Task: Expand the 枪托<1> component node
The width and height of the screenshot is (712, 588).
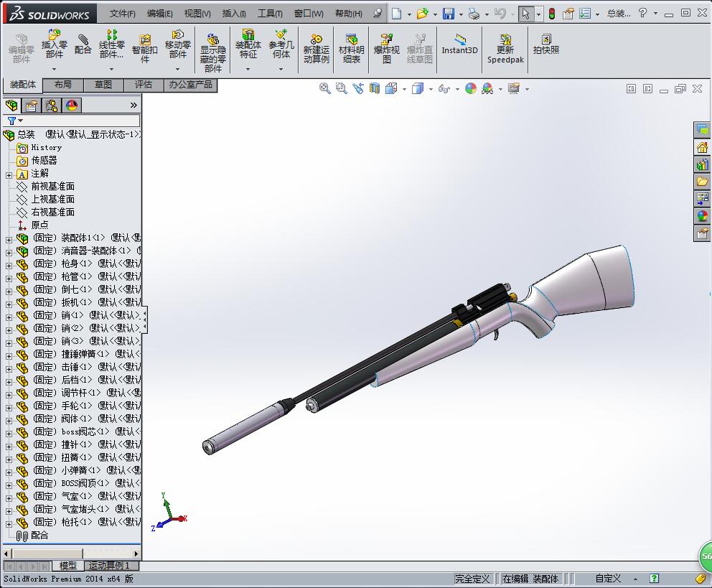Action: 9,524
